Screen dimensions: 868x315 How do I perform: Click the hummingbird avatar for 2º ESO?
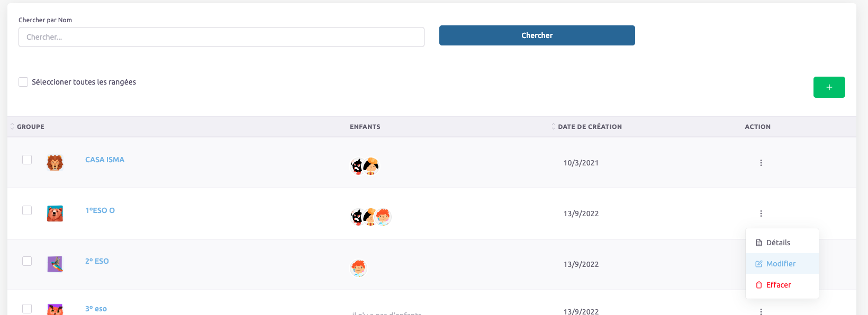(55, 264)
